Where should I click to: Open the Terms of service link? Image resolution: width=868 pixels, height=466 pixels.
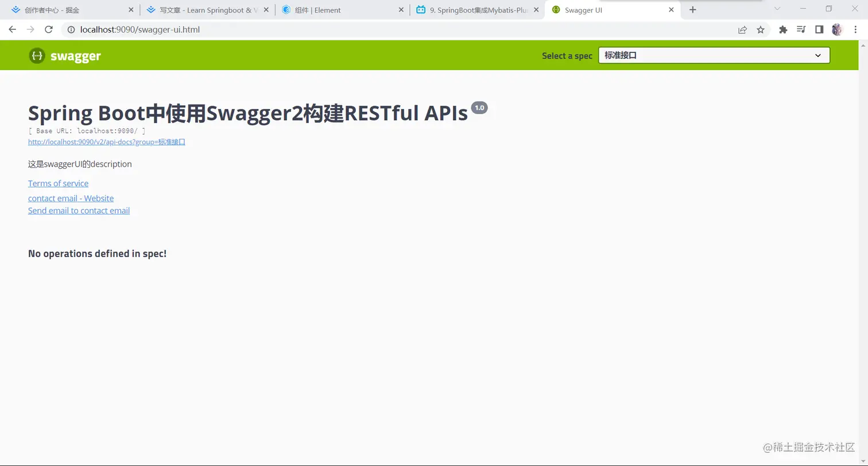point(58,183)
